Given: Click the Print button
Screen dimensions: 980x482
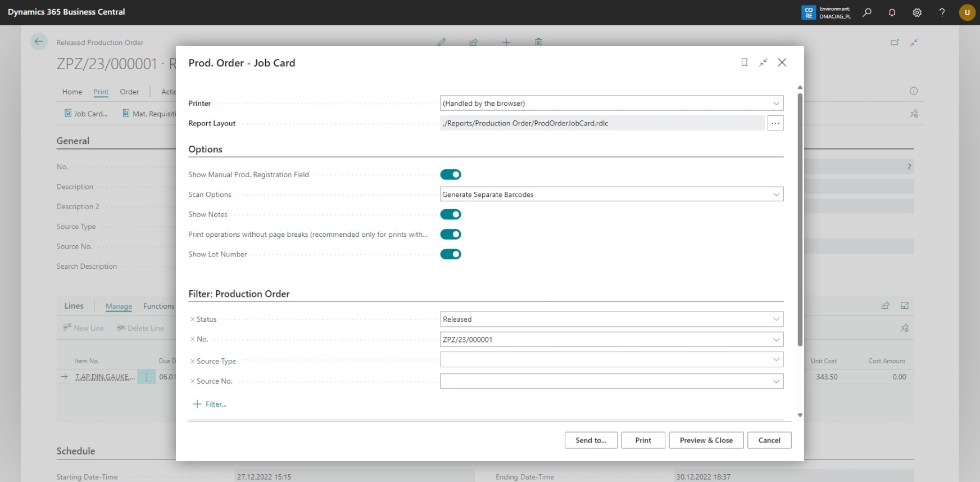Looking at the screenshot, I should point(643,440).
